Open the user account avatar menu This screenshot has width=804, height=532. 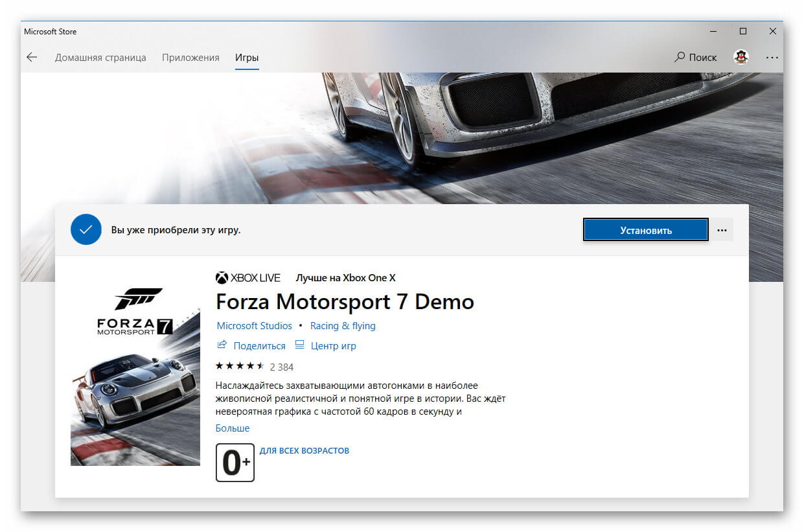point(741,57)
